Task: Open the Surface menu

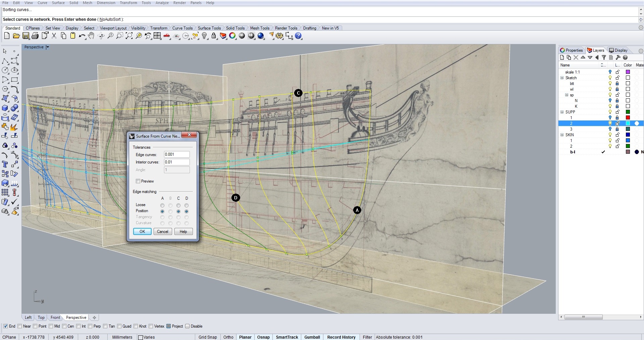Action: [58, 3]
